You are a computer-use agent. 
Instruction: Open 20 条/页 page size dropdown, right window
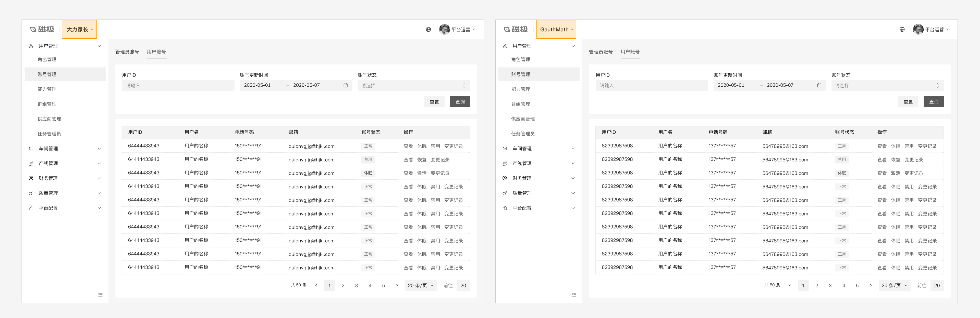pos(894,285)
